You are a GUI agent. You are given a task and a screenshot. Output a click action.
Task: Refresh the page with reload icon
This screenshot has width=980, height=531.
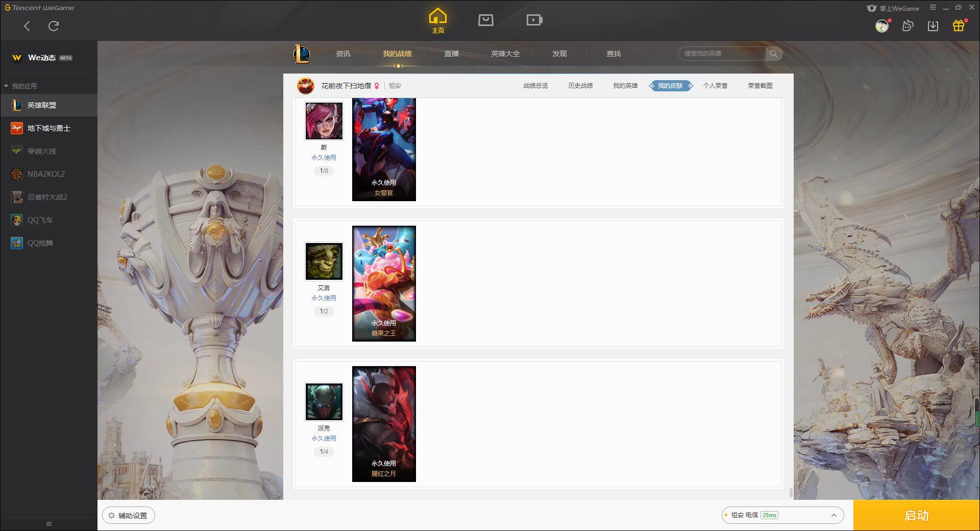pos(54,26)
